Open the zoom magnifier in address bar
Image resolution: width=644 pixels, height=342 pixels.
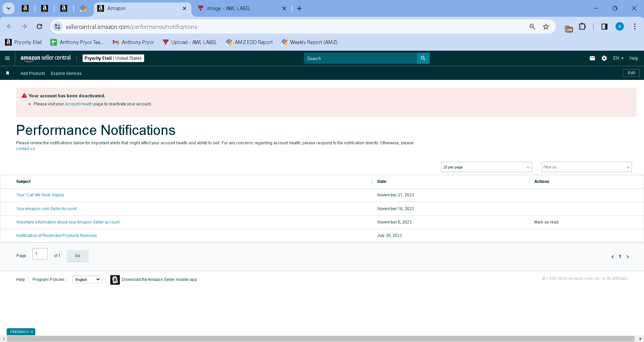[x=532, y=27]
